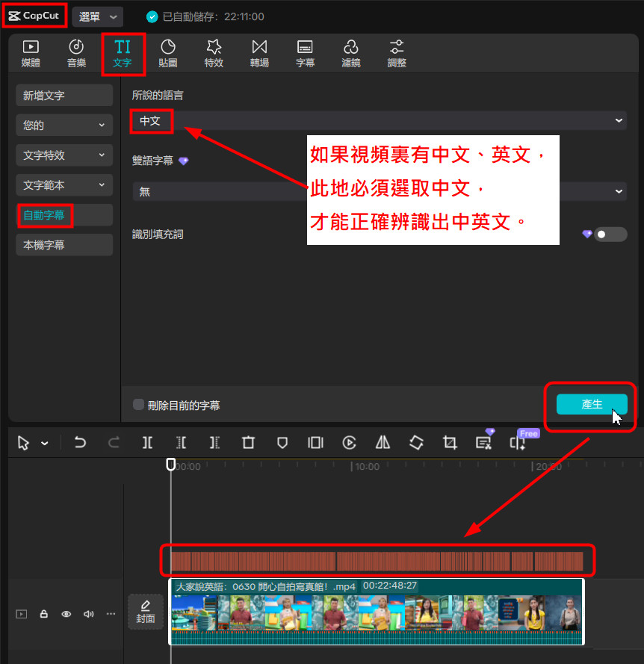
Task: Toggle video track visibility eye icon
Action: [x=66, y=614]
